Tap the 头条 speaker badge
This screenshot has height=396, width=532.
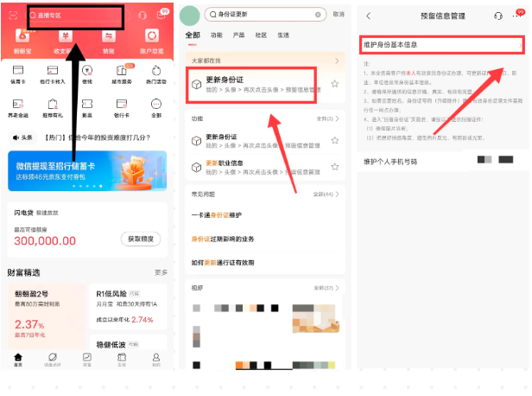tap(22, 137)
